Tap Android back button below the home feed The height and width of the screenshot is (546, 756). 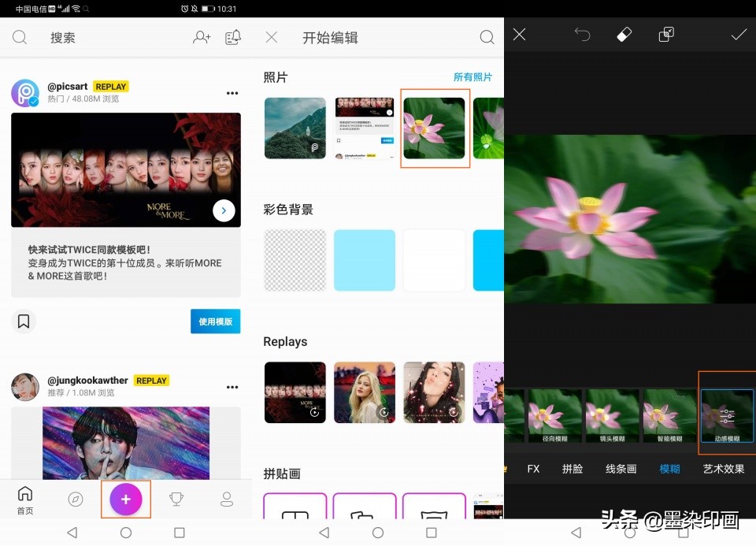[72, 533]
